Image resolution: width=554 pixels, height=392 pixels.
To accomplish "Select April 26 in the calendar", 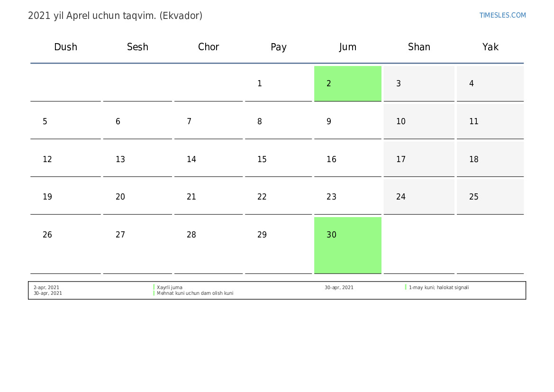I will pyautogui.click(x=65, y=235).
